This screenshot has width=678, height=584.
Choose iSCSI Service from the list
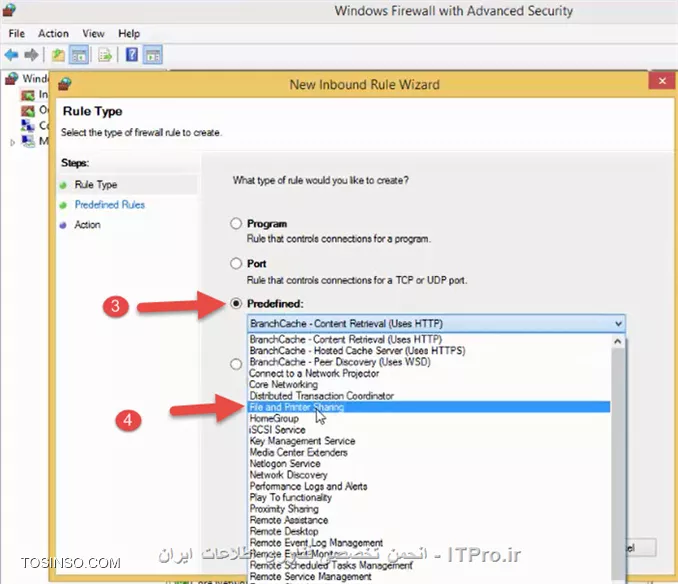coord(429,430)
